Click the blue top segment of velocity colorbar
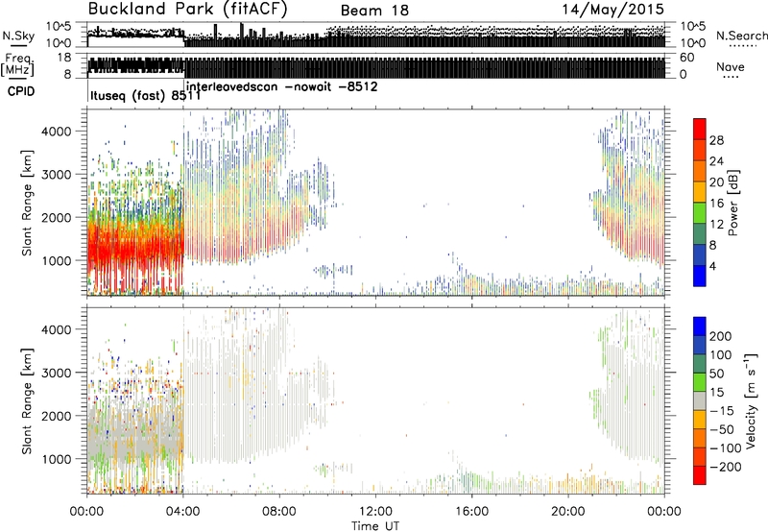This screenshot has width=768, height=532. coord(700,326)
